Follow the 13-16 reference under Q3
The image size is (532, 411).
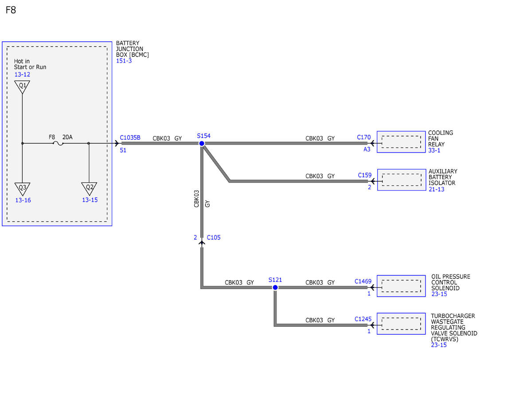23,200
